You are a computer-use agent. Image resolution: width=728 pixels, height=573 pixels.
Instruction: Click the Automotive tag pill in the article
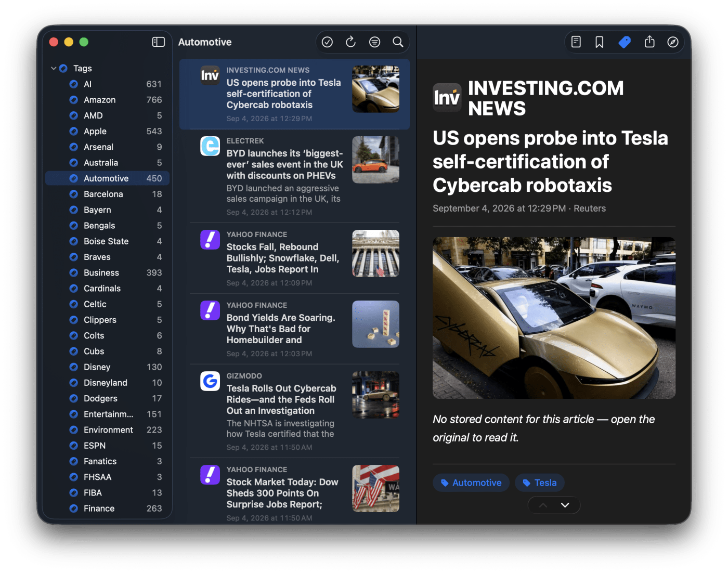[x=471, y=483]
